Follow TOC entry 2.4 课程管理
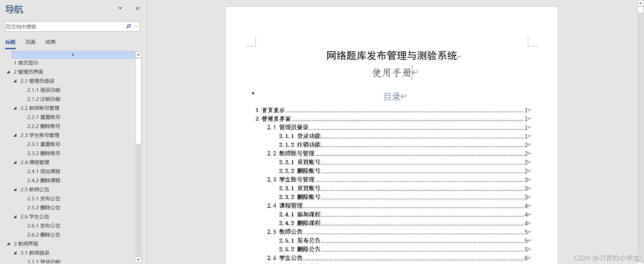 pos(397,206)
